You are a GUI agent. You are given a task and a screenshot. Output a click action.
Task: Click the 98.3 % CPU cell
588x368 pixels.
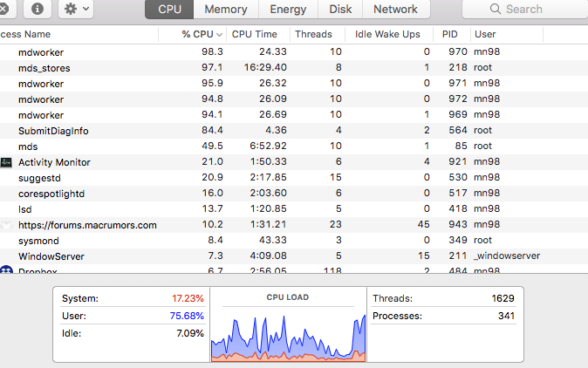coord(212,51)
